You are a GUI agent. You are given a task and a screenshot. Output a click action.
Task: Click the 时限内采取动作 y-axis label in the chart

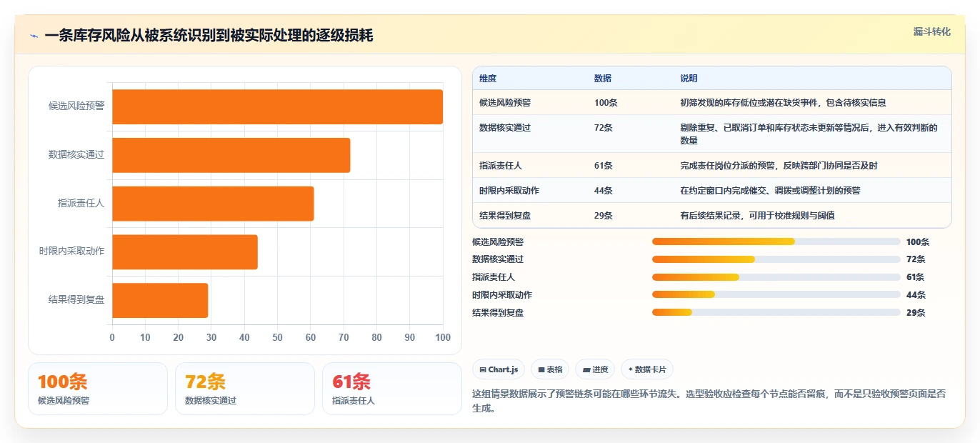tap(72, 252)
